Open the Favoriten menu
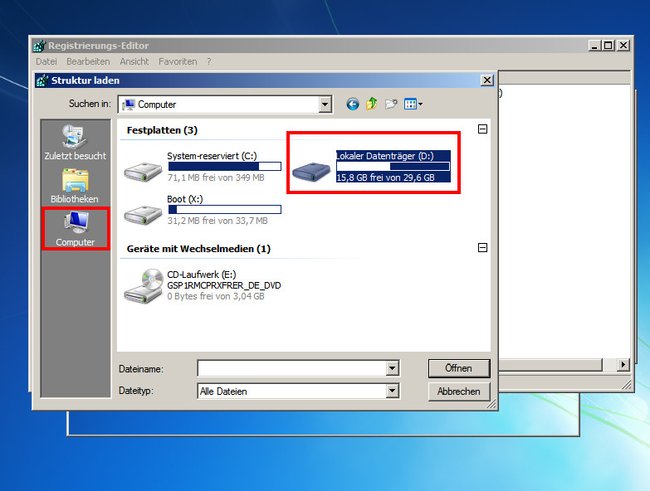650x491 pixels. (x=178, y=61)
